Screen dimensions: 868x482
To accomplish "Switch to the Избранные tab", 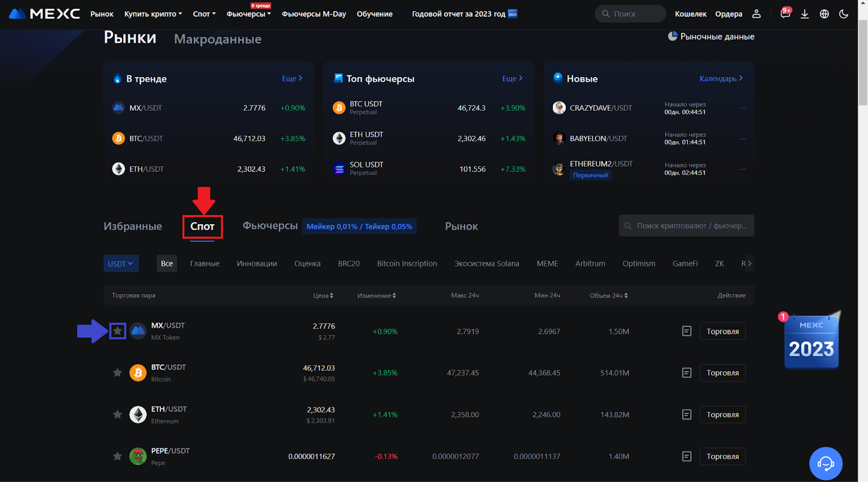I will point(133,226).
